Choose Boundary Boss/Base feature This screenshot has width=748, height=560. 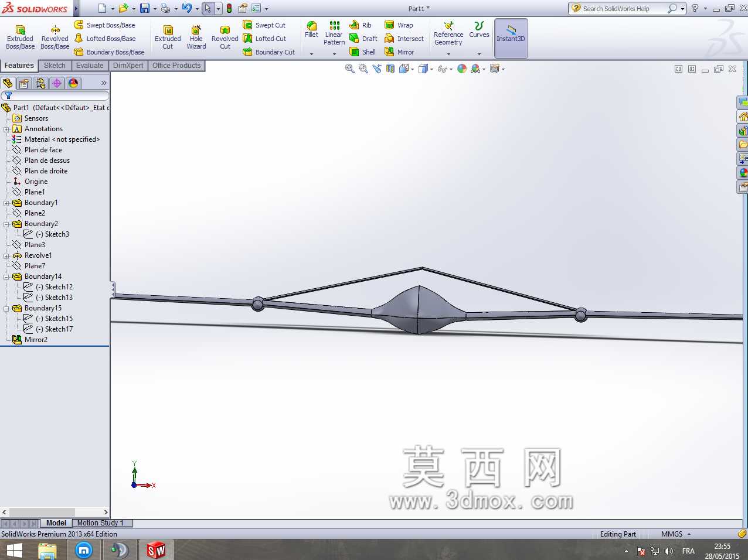[x=109, y=52]
